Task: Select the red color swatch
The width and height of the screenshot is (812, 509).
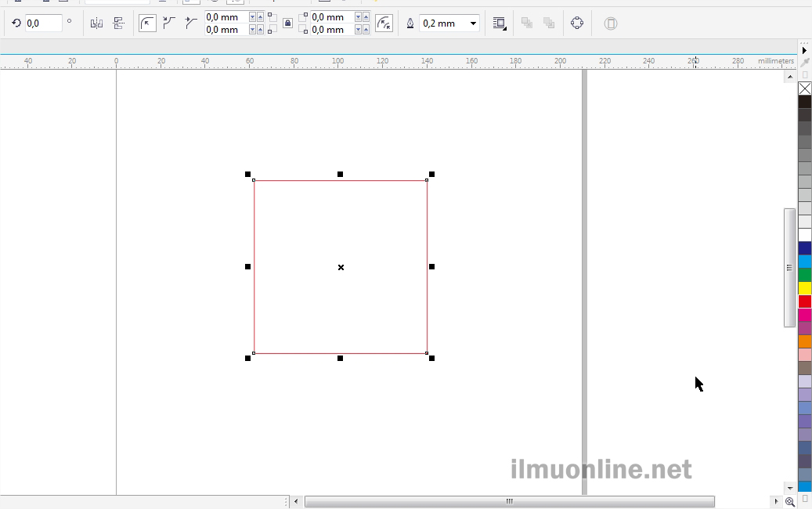Action: pos(804,301)
